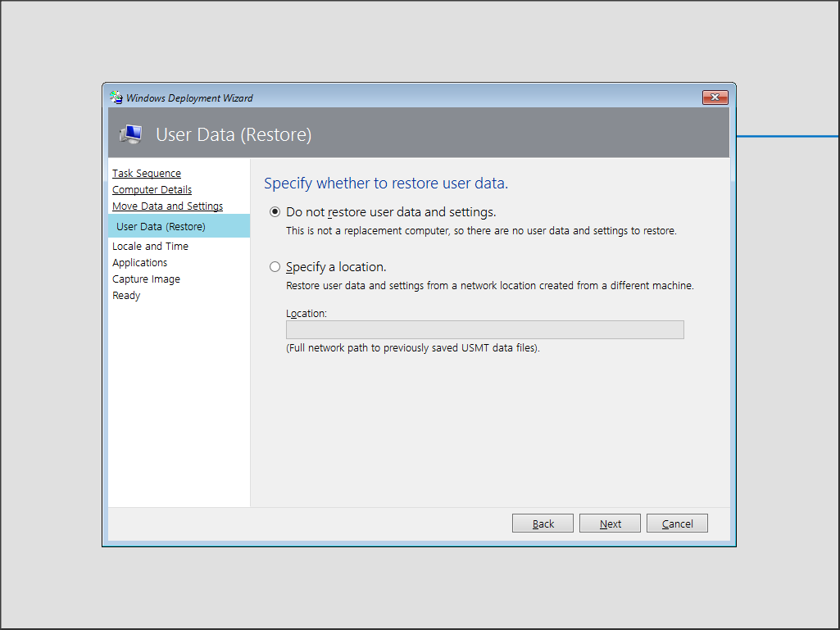Click Locale and Time in the sidebar
Image resolution: width=840 pixels, height=630 pixels.
tap(150, 246)
